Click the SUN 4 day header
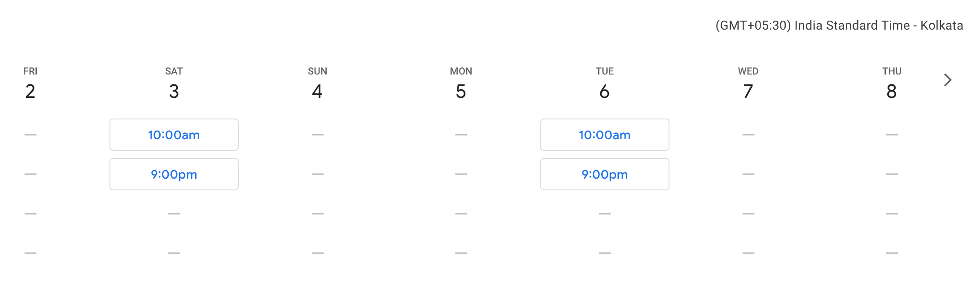 coord(317,84)
